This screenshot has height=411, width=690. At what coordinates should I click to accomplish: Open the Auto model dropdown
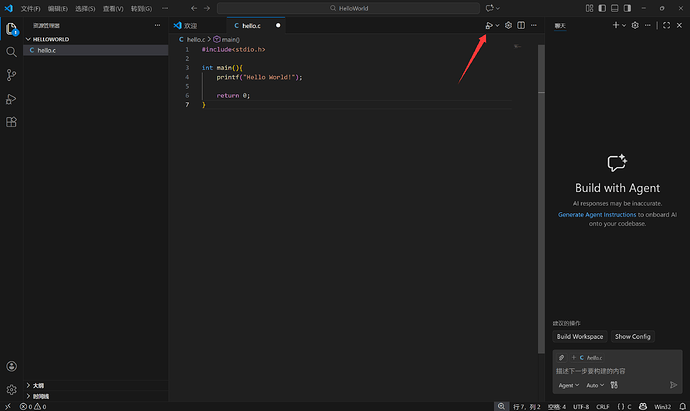coord(595,385)
